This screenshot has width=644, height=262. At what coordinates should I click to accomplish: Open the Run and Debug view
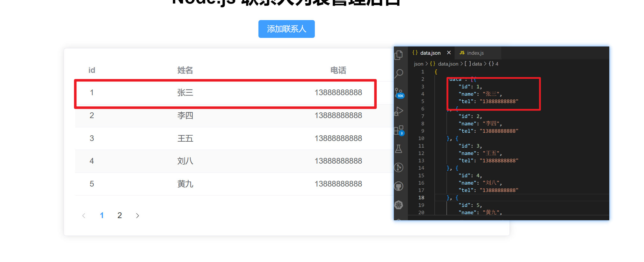(399, 111)
